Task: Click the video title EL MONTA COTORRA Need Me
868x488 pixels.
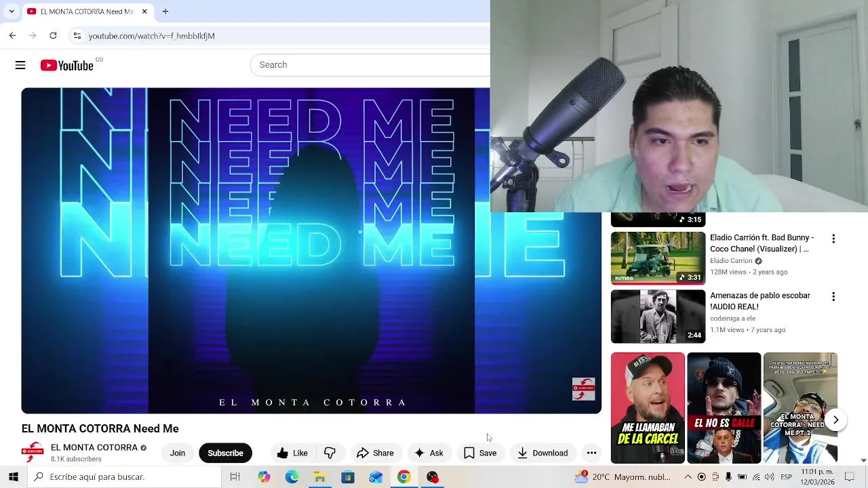Action: point(100,428)
